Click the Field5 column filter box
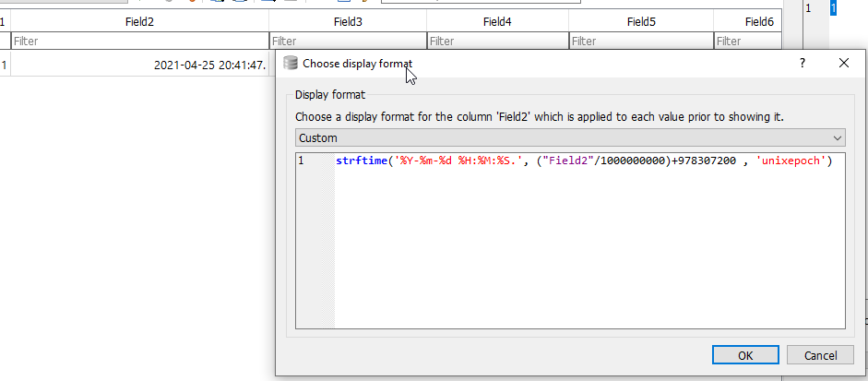Screen dimensions: 868x381 pyautogui.click(x=641, y=41)
